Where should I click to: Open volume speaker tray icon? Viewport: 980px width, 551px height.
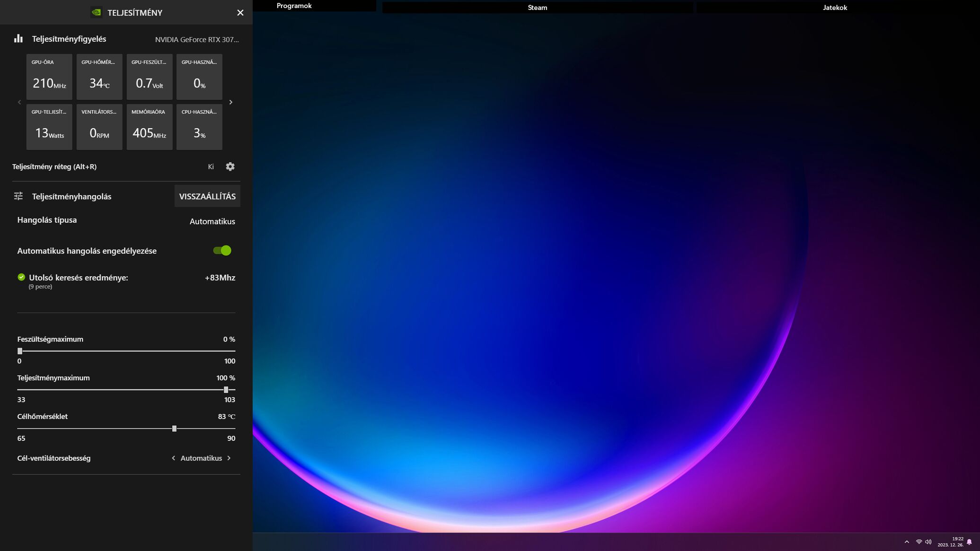(x=928, y=542)
